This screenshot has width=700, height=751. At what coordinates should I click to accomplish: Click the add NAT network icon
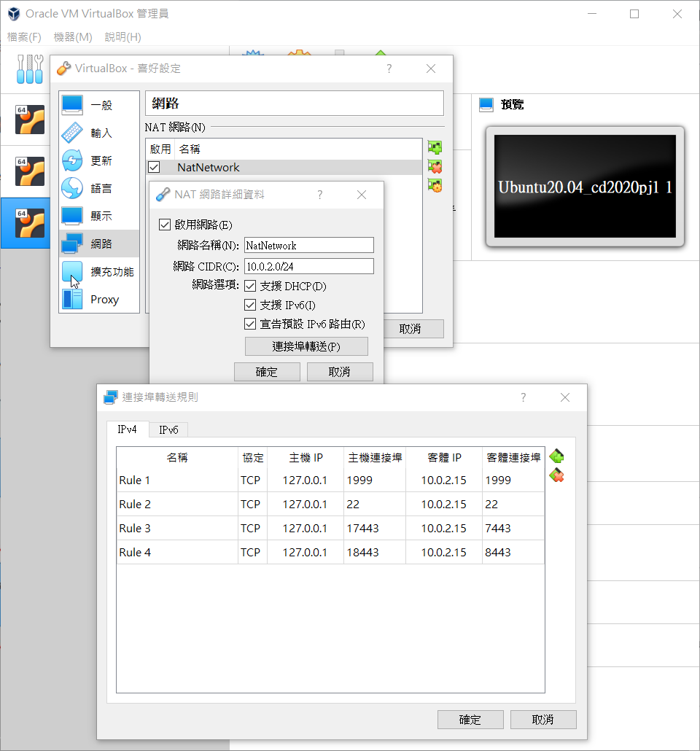click(x=435, y=148)
